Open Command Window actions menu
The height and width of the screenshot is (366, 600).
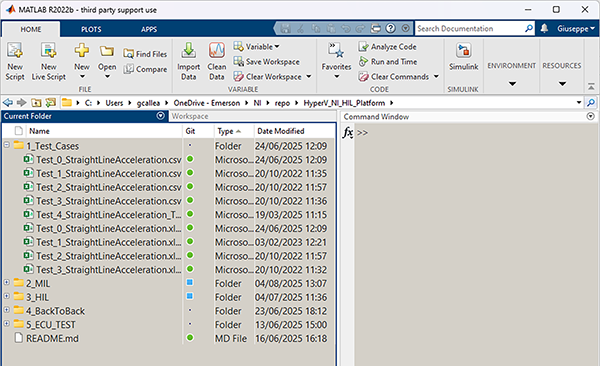coord(591,116)
